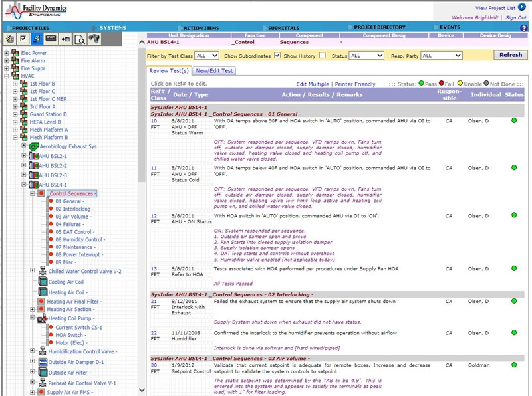Click the Printer Friendly link
The width and height of the screenshot is (532, 396).
355,84
